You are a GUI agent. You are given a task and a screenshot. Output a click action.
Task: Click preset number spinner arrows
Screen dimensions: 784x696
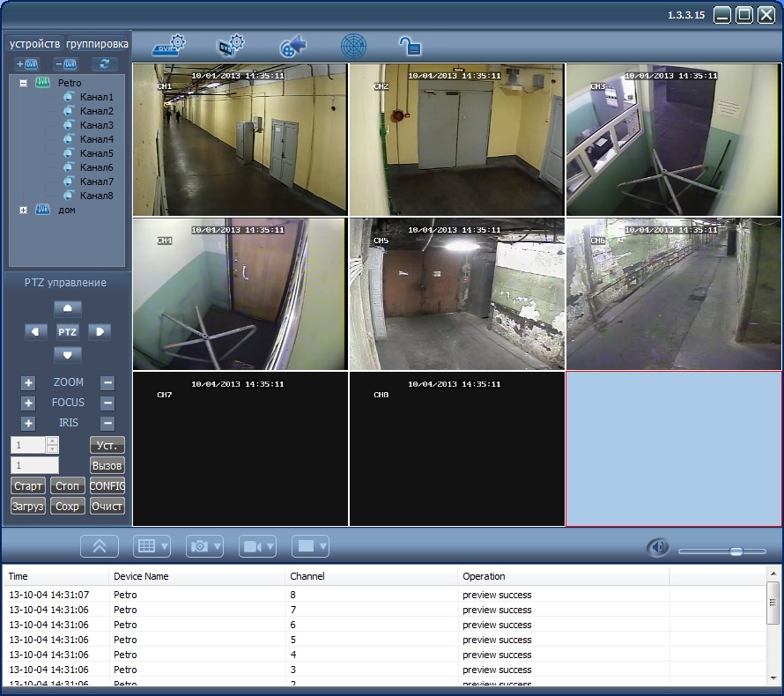pyautogui.click(x=53, y=445)
